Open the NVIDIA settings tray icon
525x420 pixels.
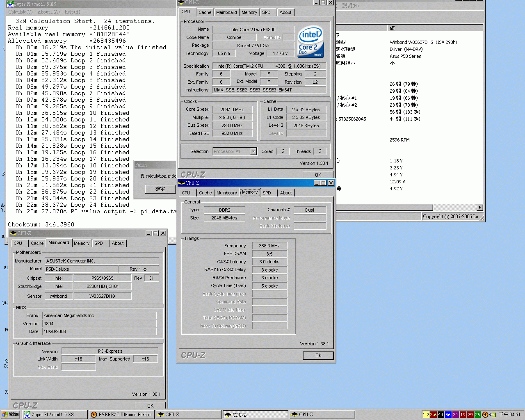pos(493,415)
